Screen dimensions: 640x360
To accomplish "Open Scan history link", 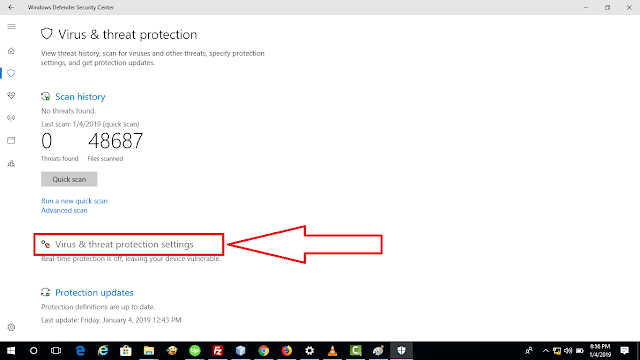I will click(80, 97).
